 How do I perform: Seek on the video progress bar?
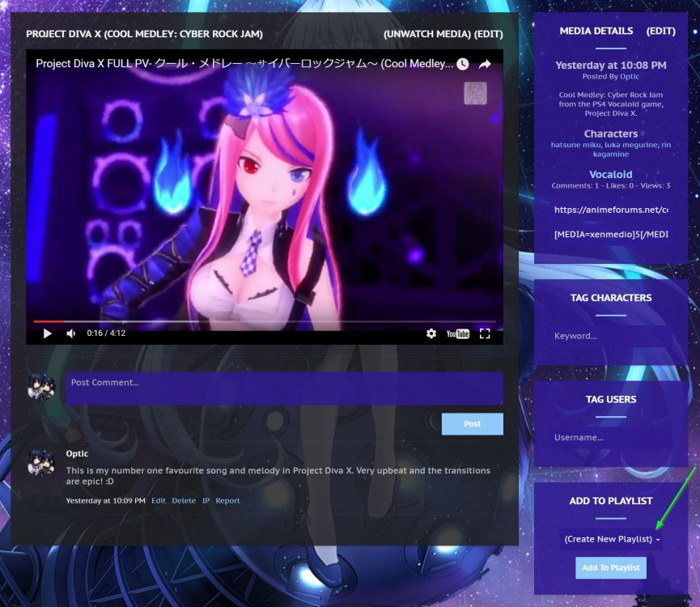[x=265, y=321]
